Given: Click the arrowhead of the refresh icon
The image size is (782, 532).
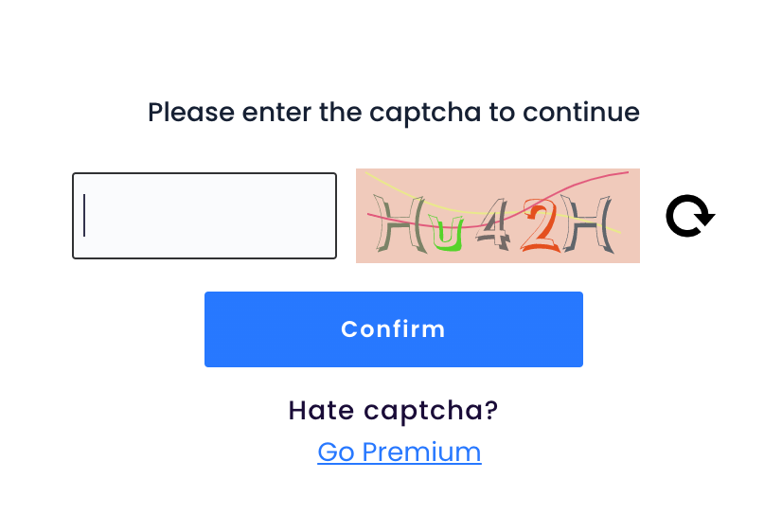Looking at the screenshot, I should (704, 219).
